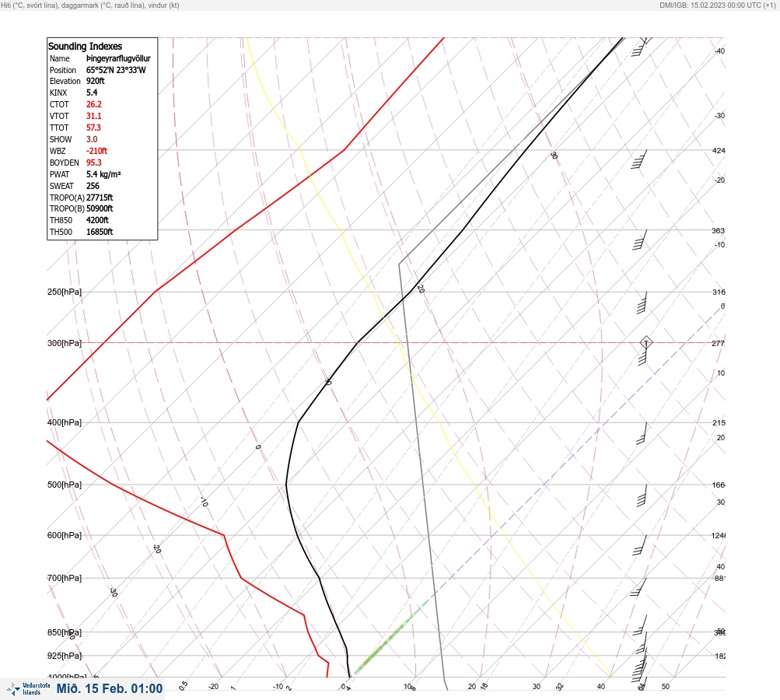Click the 500[hPa] pressure label
This screenshot has height=700, width=780.
tap(65, 485)
